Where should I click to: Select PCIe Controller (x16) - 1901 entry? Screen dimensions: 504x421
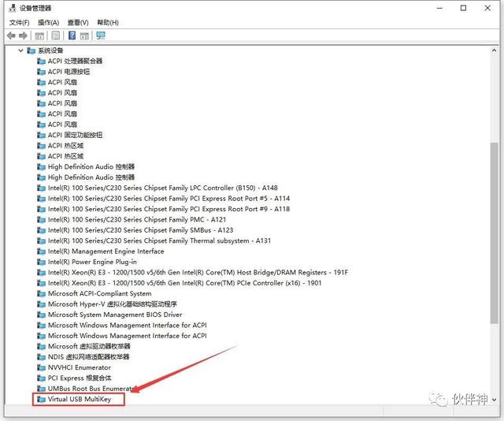pos(184,283)
